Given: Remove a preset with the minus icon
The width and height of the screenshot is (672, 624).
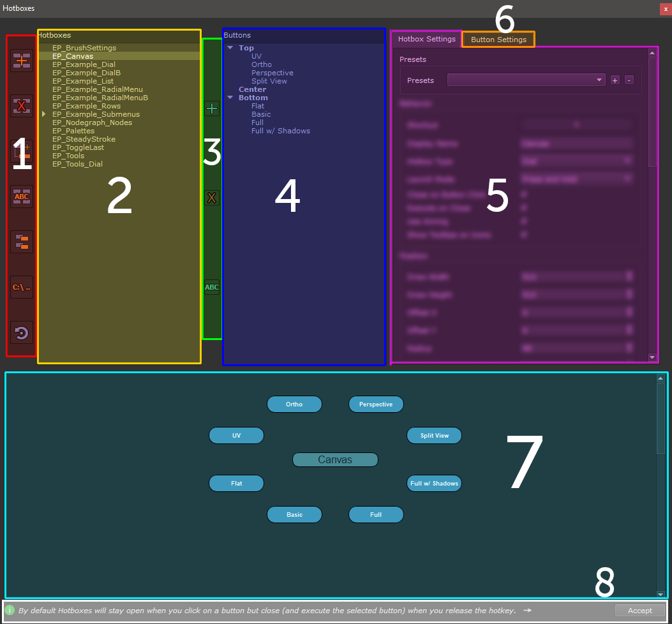Looking at the screenshot, I should 629,80.
